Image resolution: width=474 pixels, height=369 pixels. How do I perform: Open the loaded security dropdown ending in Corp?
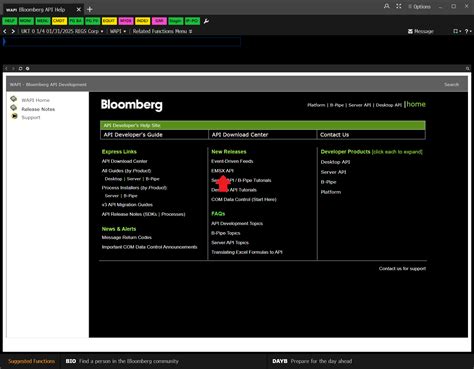click(62, 31)
